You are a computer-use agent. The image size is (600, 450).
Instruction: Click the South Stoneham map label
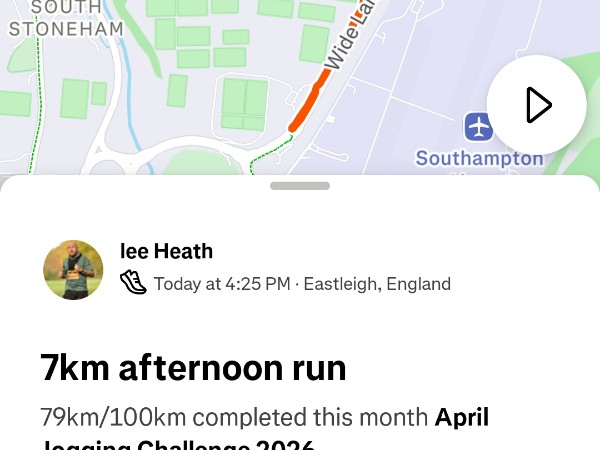click(66, 19)
